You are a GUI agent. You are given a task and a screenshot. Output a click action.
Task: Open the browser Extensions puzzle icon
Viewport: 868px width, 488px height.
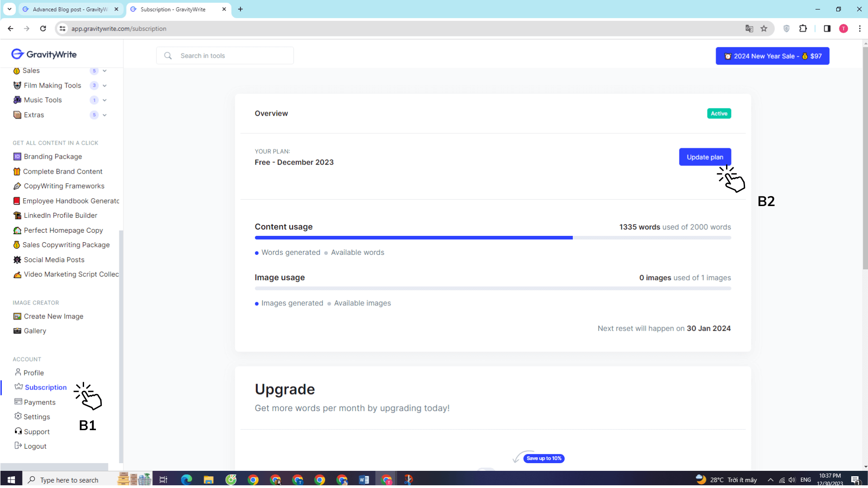[x=803, y=28]
